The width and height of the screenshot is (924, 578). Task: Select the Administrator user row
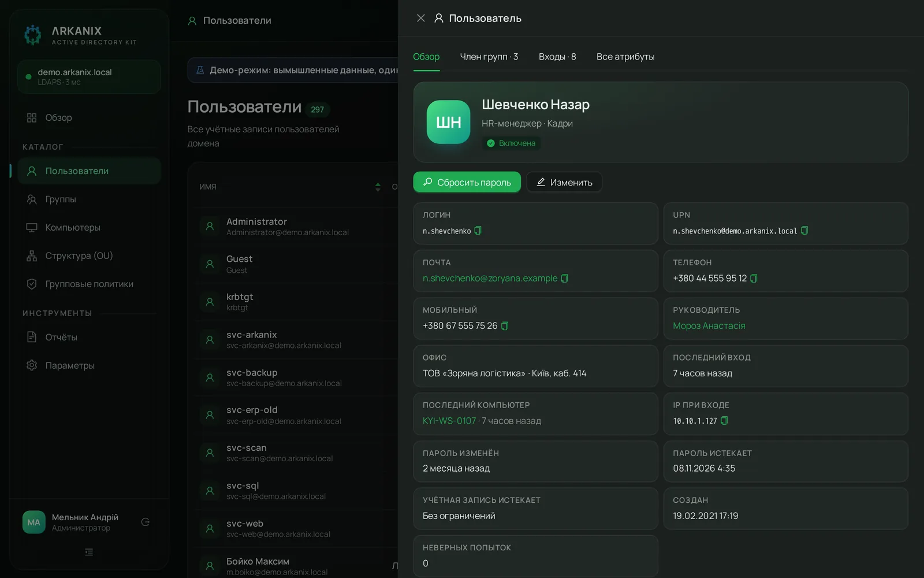[x=296, y=227]
